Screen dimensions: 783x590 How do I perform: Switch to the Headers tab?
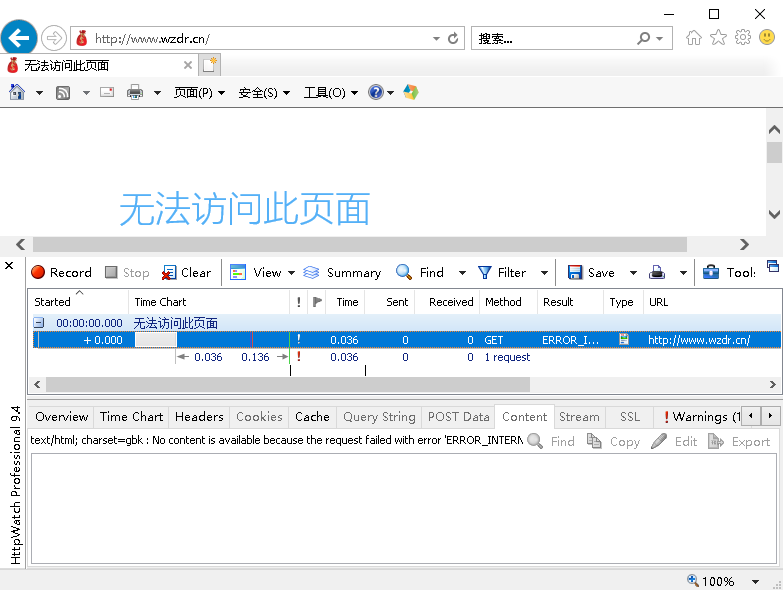pos(199,417)
